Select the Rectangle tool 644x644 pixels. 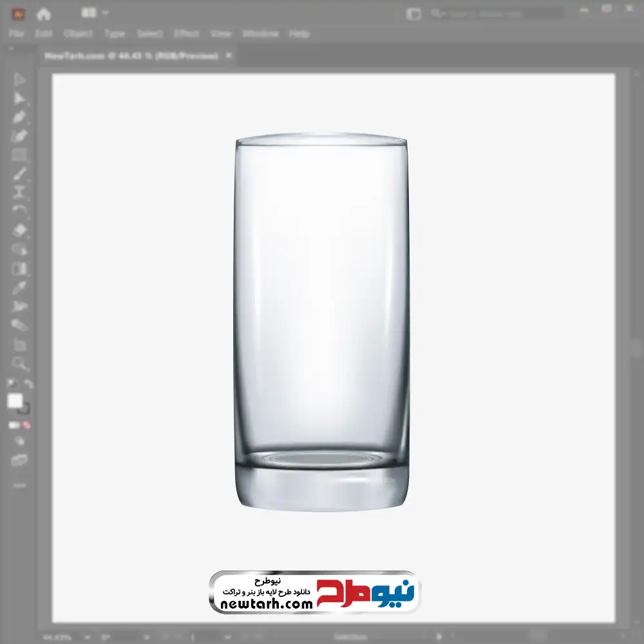[x=19, y=155]
